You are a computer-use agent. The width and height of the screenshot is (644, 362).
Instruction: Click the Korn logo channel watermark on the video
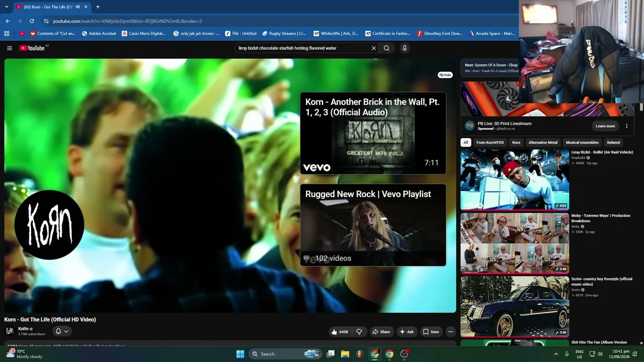point(49,225)
